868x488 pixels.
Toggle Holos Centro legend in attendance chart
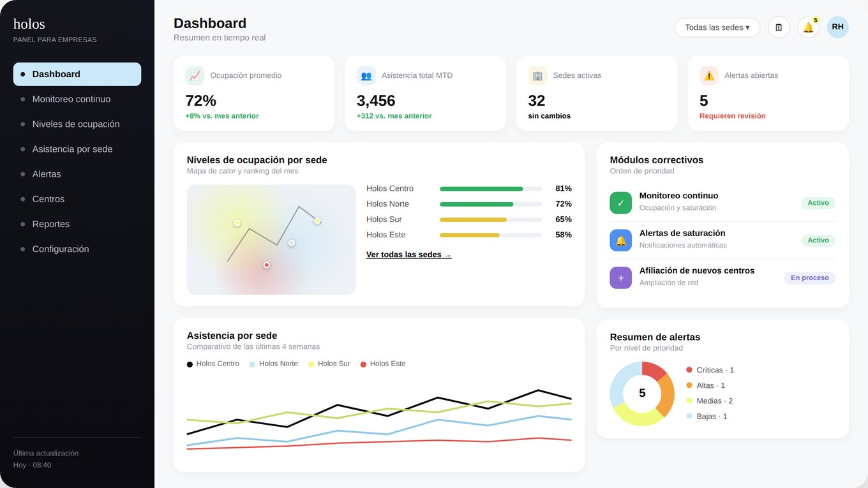[x=213, y=364]
